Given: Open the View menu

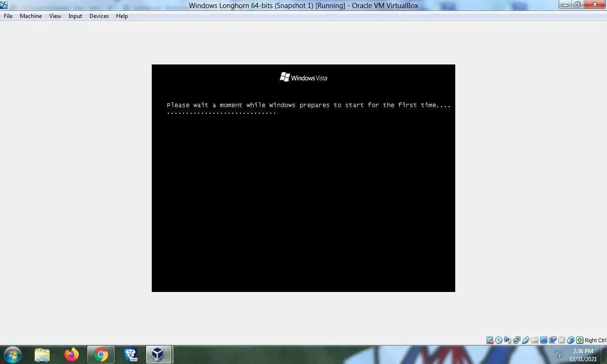Looking at the screenshot, I should tap(55, 16).
